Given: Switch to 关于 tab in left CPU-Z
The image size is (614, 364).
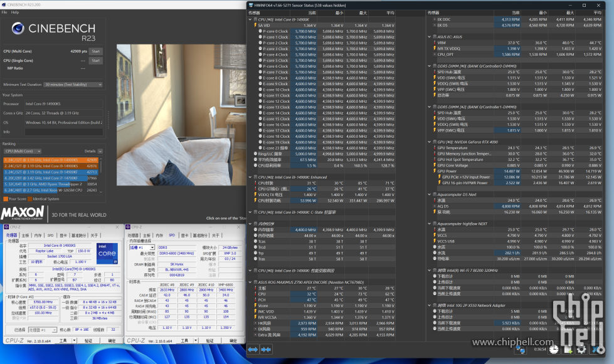Looking at the screenshot, I should pos(94,236).
